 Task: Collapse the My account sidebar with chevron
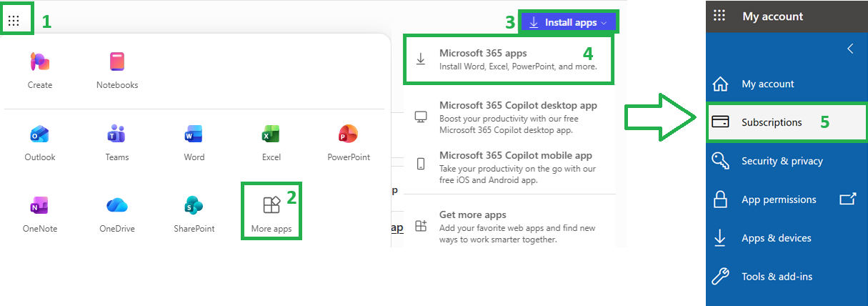click(x=850, y=49)
